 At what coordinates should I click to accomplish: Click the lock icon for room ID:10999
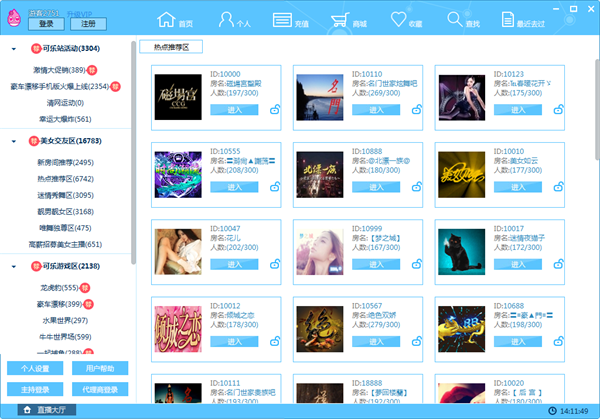(x=417, y=264)
